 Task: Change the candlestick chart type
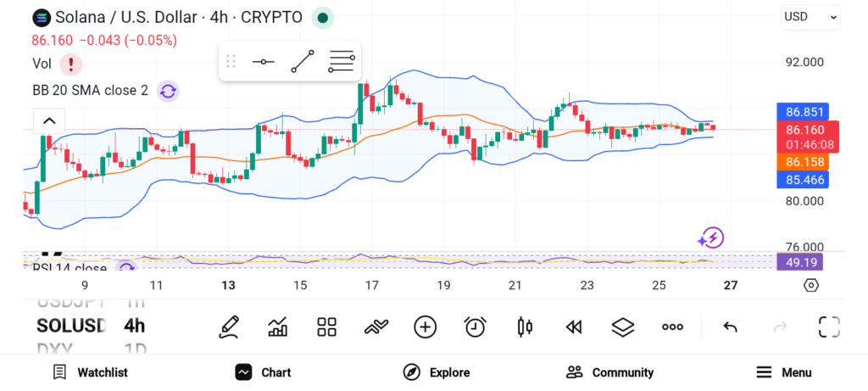(x=524, y=327)
